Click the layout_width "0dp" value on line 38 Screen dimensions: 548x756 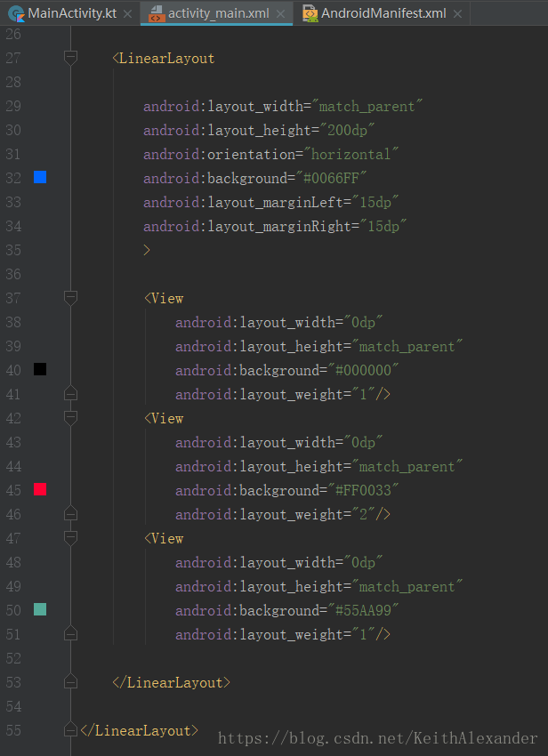coord(363,322)
